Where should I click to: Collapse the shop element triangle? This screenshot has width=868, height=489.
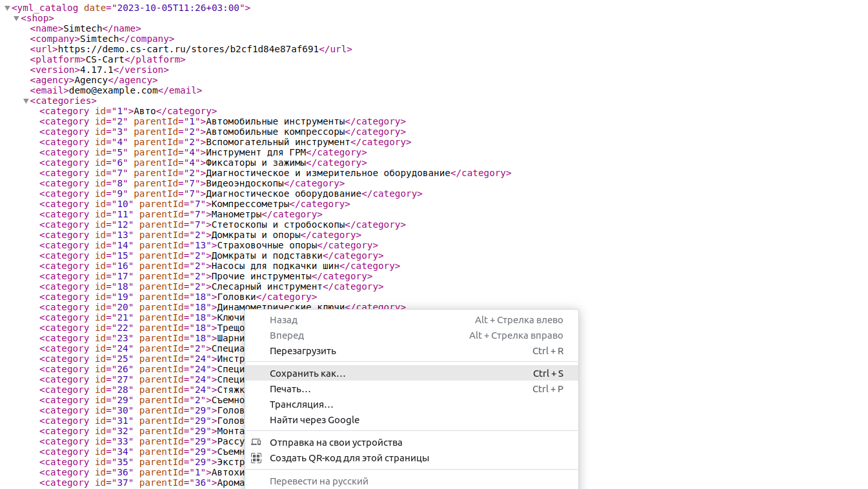[x=17, y=19]
